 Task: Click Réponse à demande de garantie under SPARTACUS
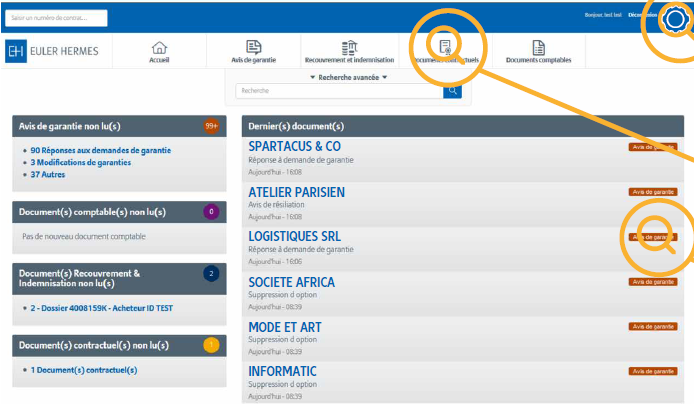[x=301, y=160]
